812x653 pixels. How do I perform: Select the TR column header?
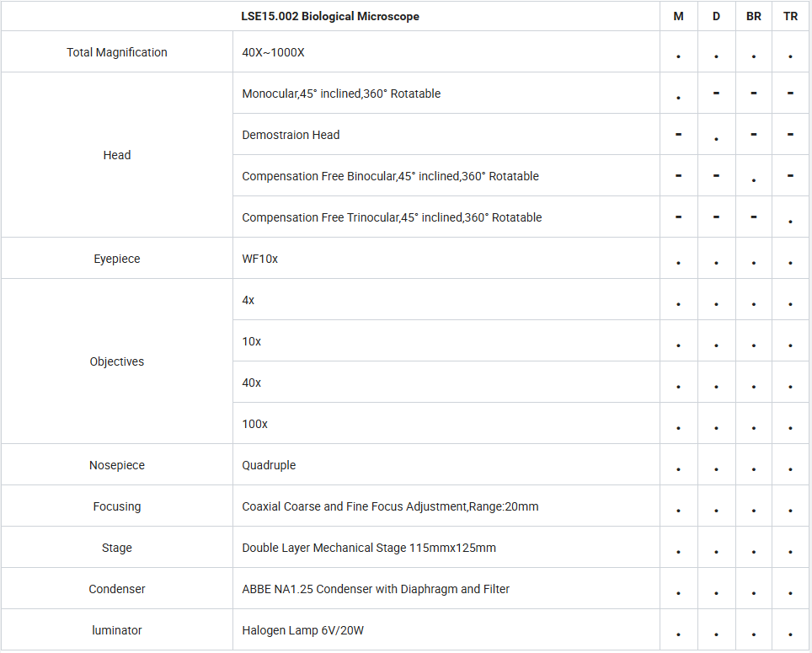click(x=790, y=16)
